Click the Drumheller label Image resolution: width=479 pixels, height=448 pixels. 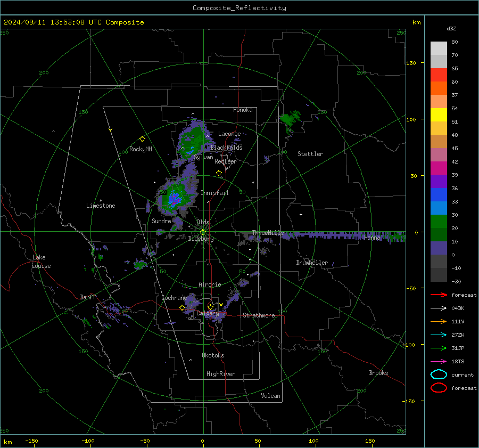click(312, 263)
